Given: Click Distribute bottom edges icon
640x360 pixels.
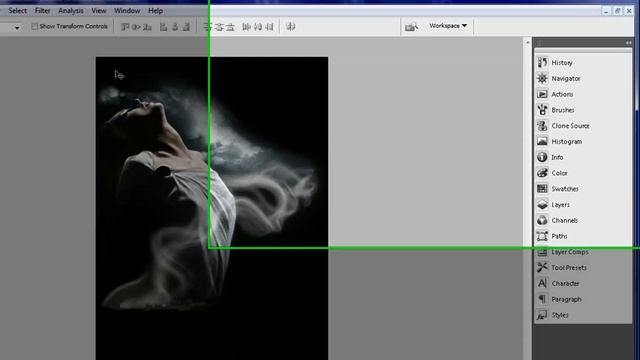Looking at the screenshot, I should (231, 27).
